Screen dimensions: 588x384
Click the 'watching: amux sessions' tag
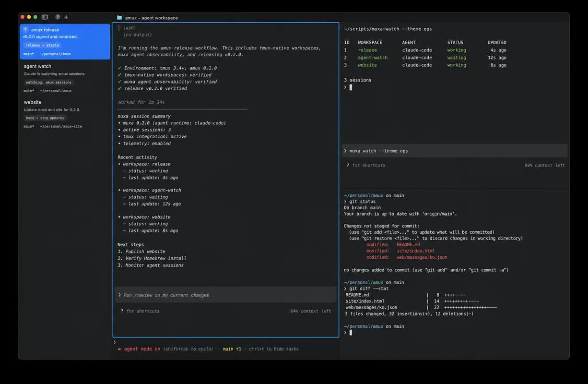48,83
